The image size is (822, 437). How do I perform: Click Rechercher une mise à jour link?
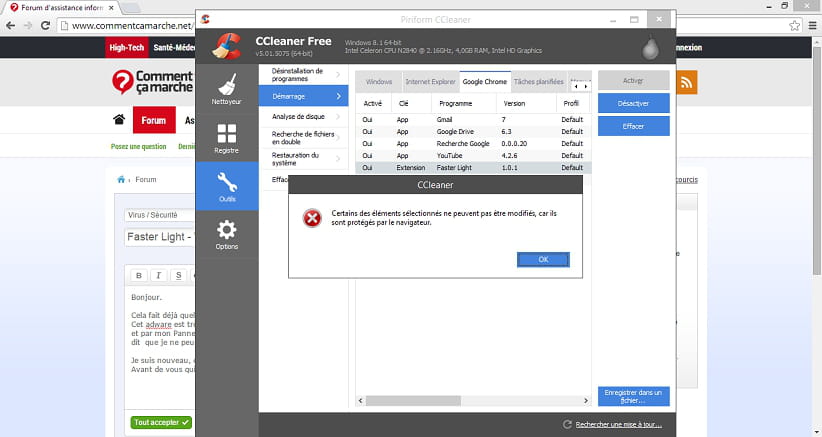(x=619, y=424)
